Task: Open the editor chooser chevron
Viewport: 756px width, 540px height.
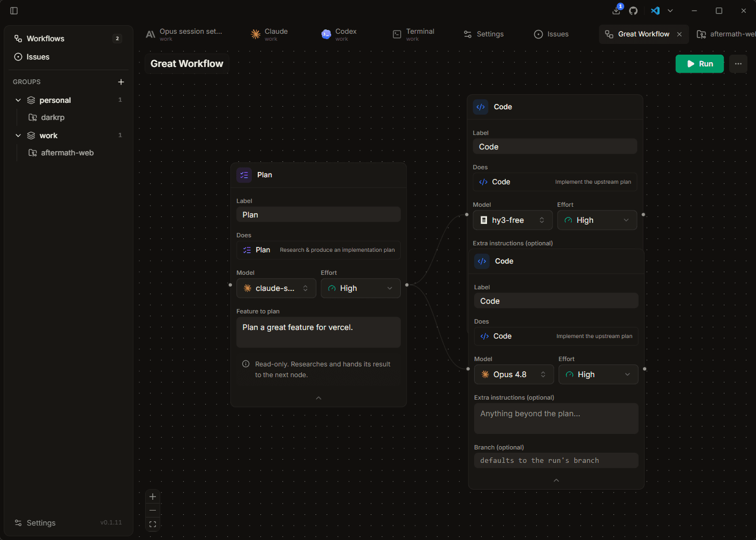Action: [670, 11]
